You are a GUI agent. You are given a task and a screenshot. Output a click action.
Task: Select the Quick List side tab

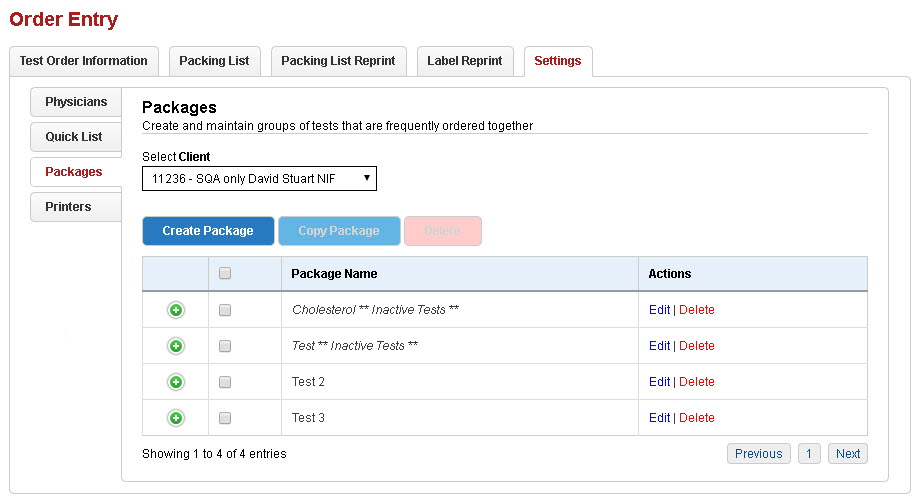point(74,137)
